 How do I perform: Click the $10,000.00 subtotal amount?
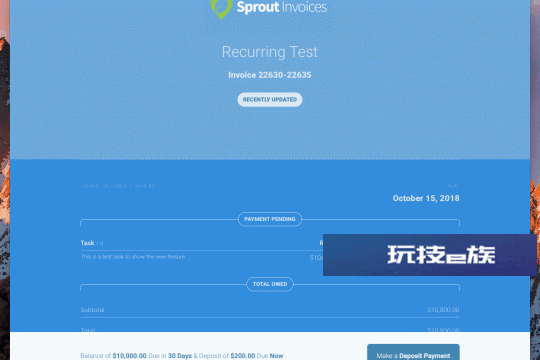[443, 310]
